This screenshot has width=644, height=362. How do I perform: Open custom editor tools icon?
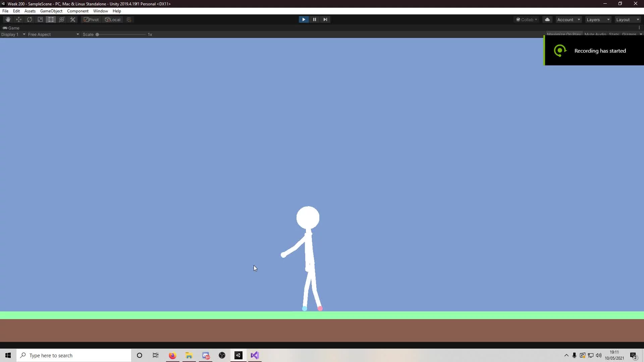click(x=72, y=19)
